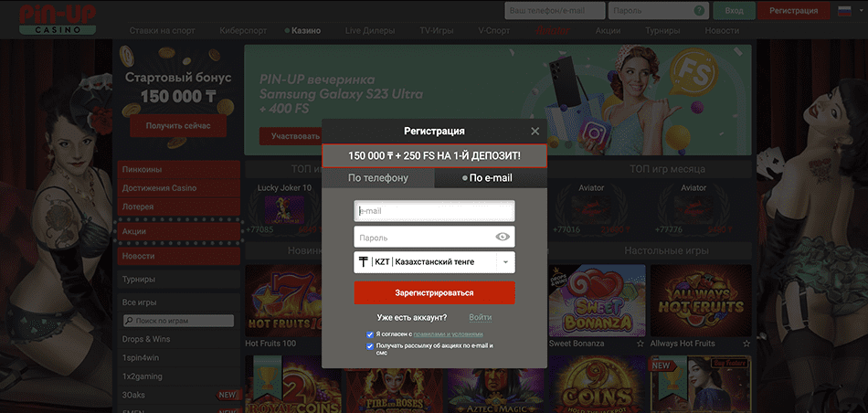
Task: Check the terms and conditions agreement box
Action: pos(370,334)
